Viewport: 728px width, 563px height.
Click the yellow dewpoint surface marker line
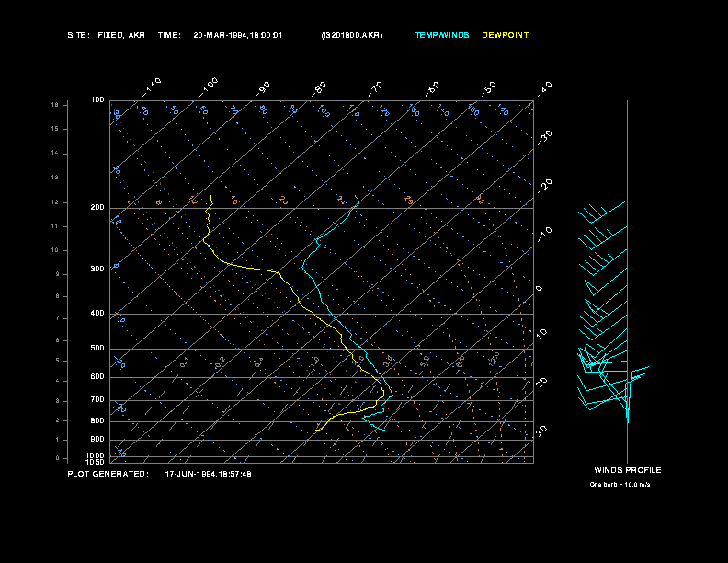[320, 431]
